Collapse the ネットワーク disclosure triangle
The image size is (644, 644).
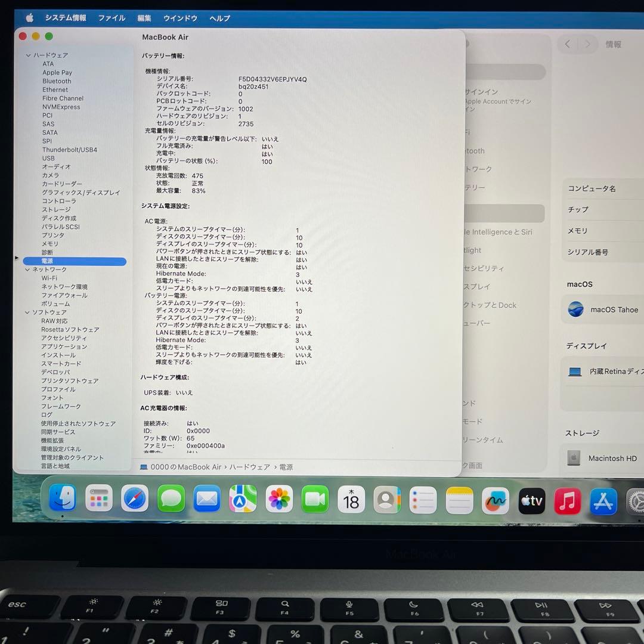pos(28,270)
